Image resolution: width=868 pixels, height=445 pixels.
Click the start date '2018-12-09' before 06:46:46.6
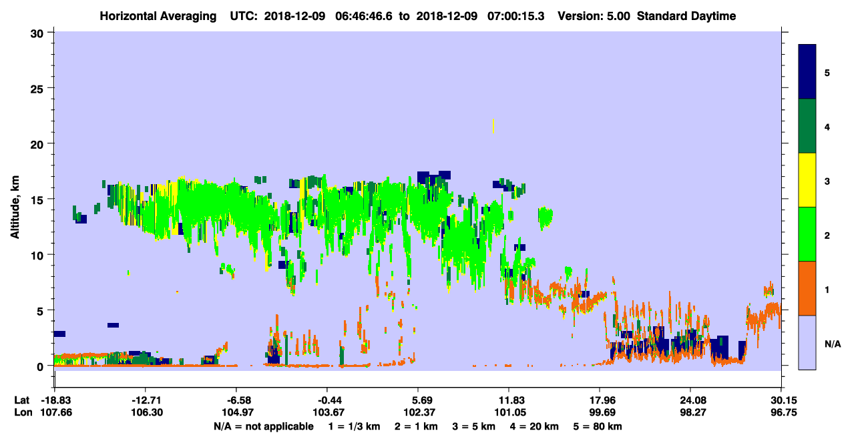pyautogui.click(x=294, y=16)
